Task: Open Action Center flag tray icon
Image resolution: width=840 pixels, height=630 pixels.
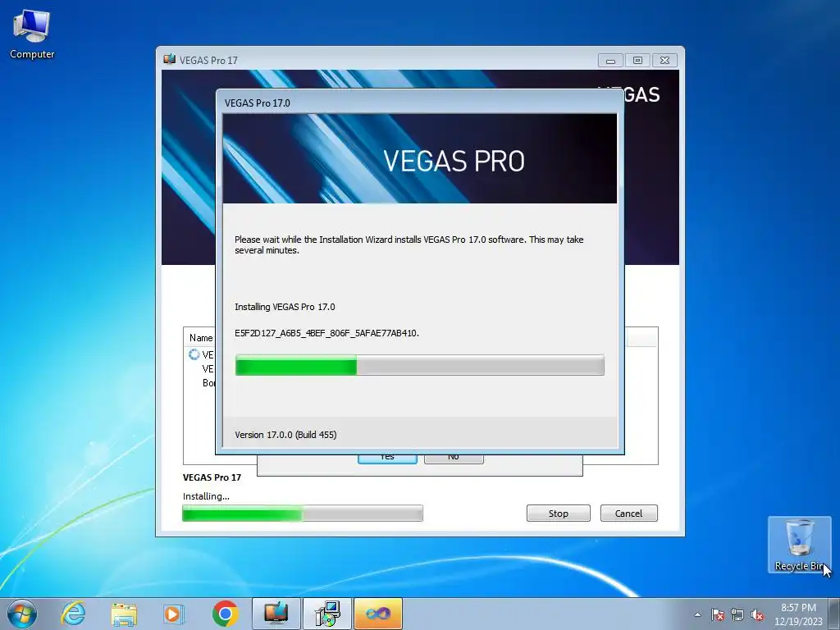Action: coord(718,614)
